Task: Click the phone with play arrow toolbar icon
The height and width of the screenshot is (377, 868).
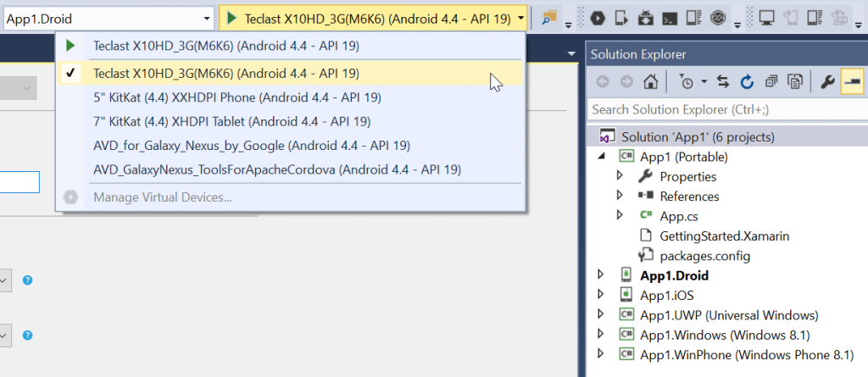Action: coord(621,19)
